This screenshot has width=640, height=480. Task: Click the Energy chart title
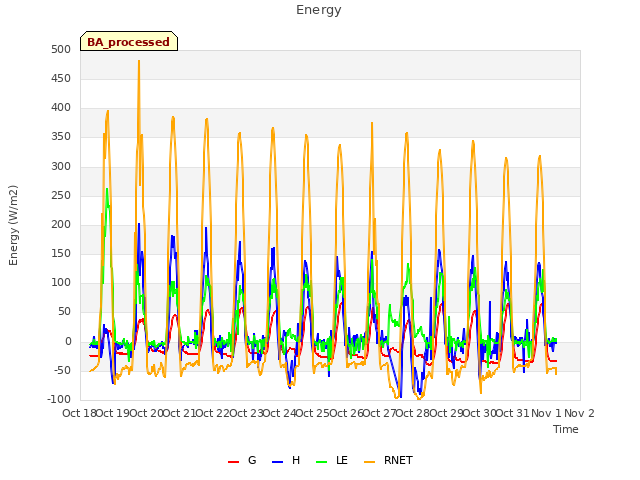[319, 10]
